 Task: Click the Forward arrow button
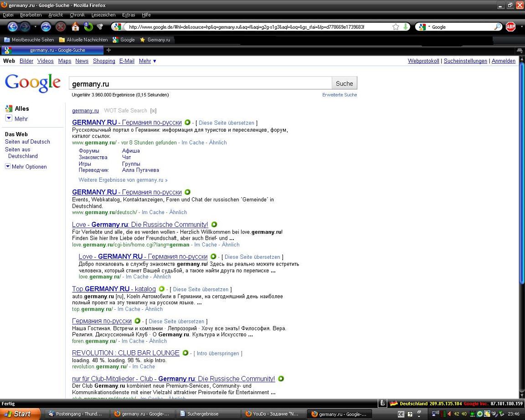pyautogui.click(x=25, y=27)
